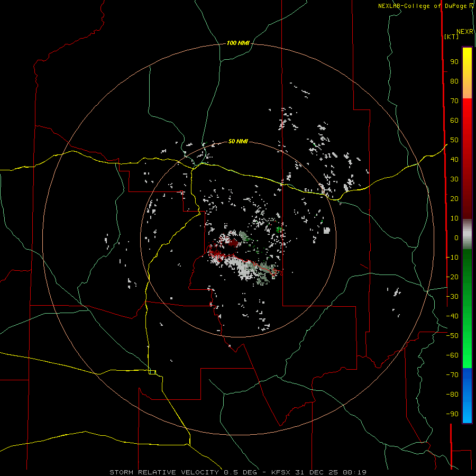Image resolution: width=476 pixels, height=476 pixels.
Task: Click the 80 value on the velocity scale
Action: click(454, 81)
